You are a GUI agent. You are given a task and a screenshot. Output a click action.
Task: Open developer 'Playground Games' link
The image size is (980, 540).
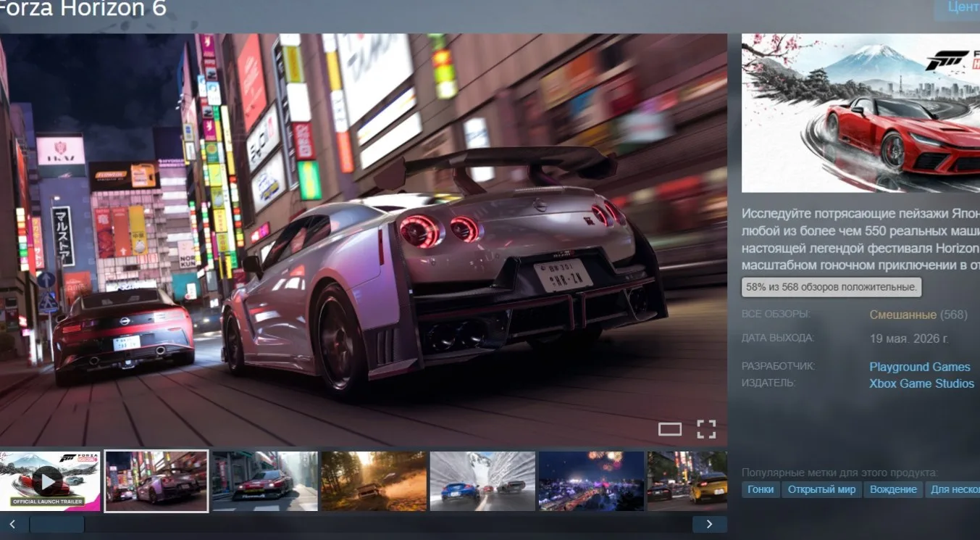pos(920,367)
